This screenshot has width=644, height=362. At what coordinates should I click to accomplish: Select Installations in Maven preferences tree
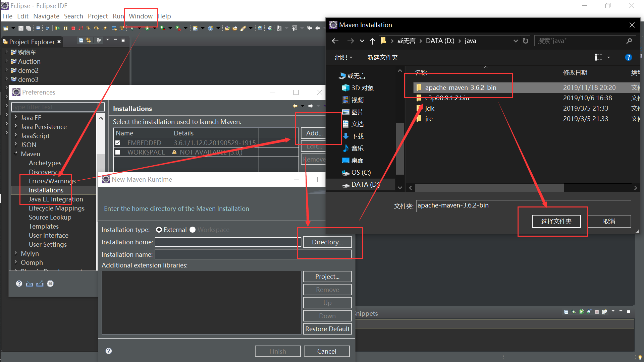coord(46,190)
